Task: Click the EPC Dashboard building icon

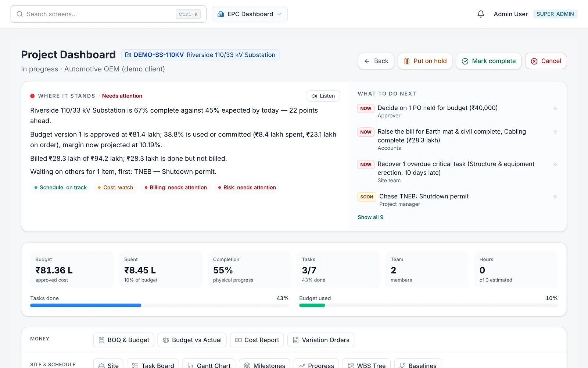Action: pyautogui.click(x=221, y=14)
